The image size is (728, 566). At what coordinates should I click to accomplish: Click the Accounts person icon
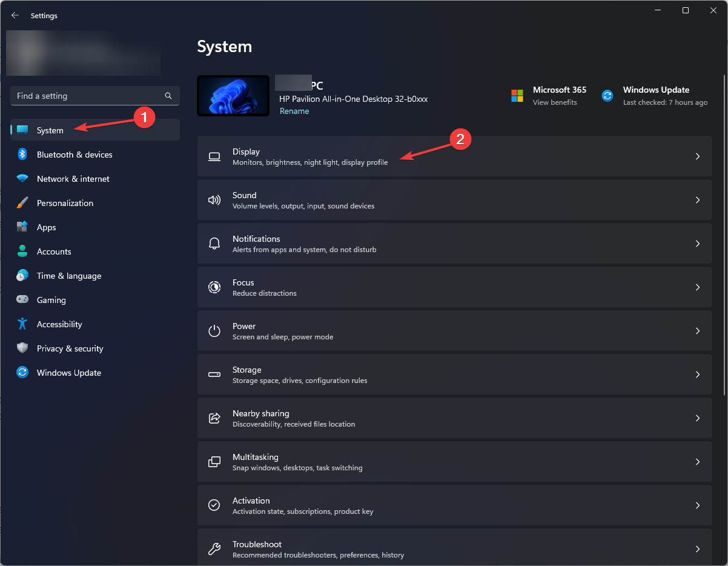point(22,251)
